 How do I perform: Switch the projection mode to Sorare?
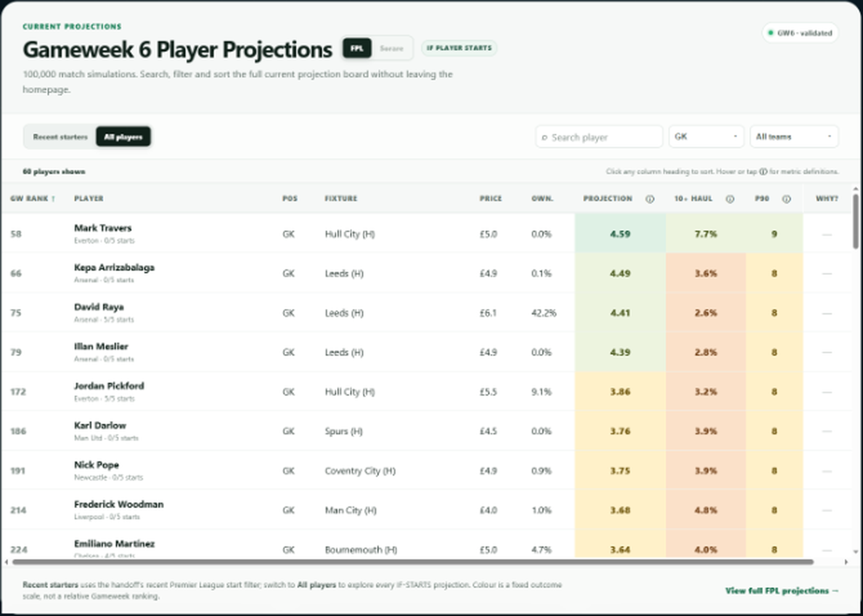pyautogui.click(x=391, y=48)
